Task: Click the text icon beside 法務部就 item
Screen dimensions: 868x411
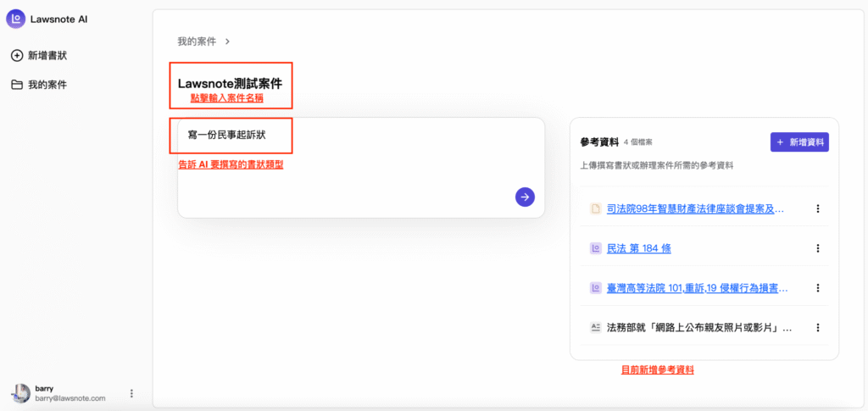Action: 595,327
